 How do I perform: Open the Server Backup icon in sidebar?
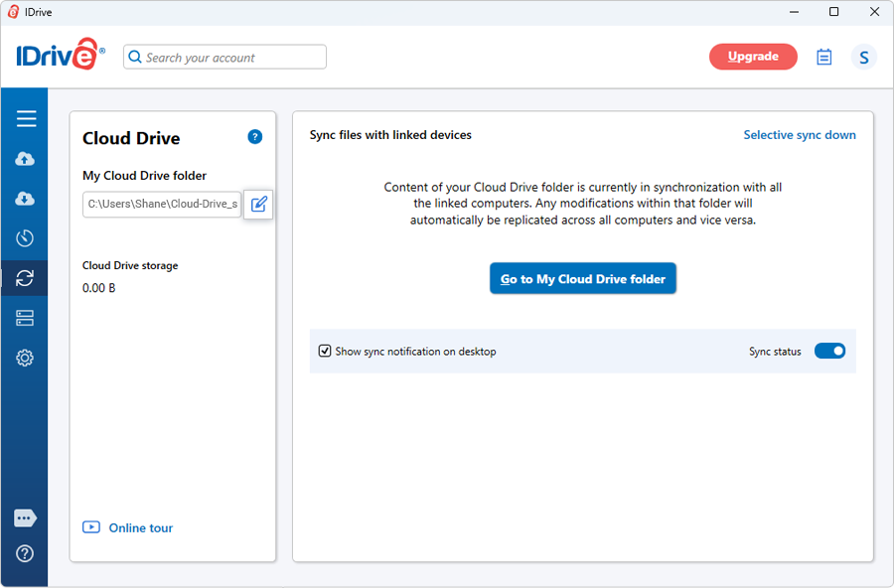[x=26, y=318]
